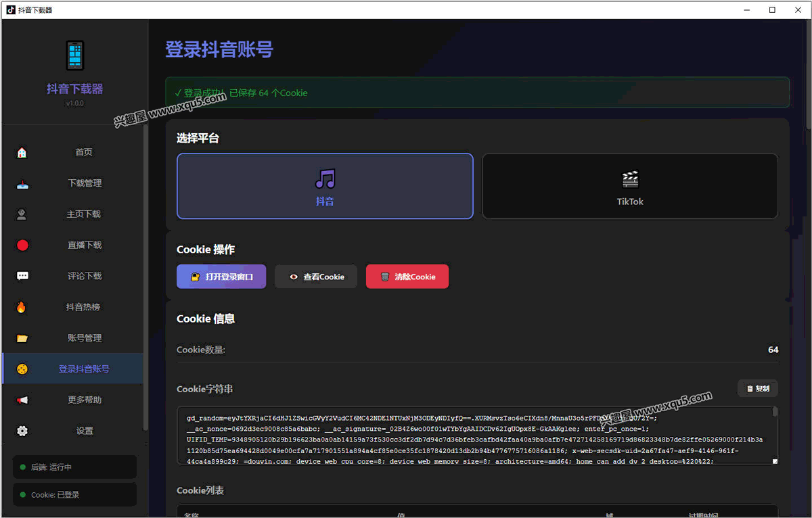This screenshot has width=812, height=518.
Task: Click the house icon for 首页
Action: pos(22,152)
